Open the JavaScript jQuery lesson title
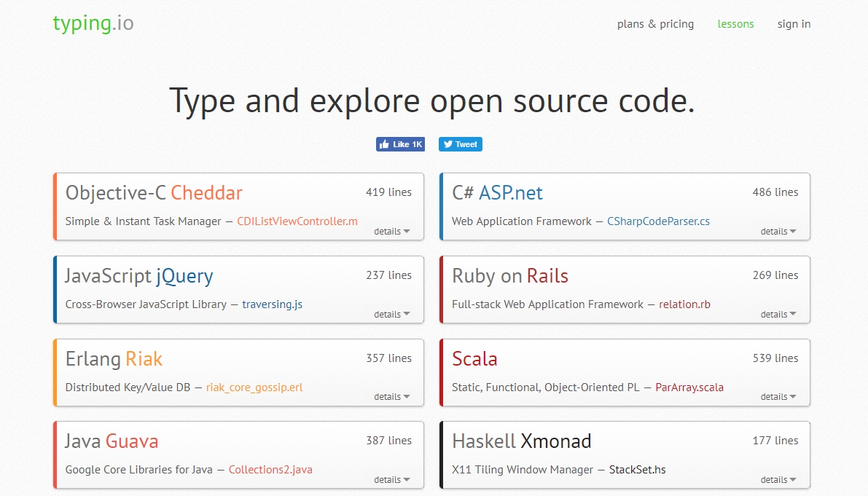868x496 pixels. pyautogui.click(x=139, y=275)
